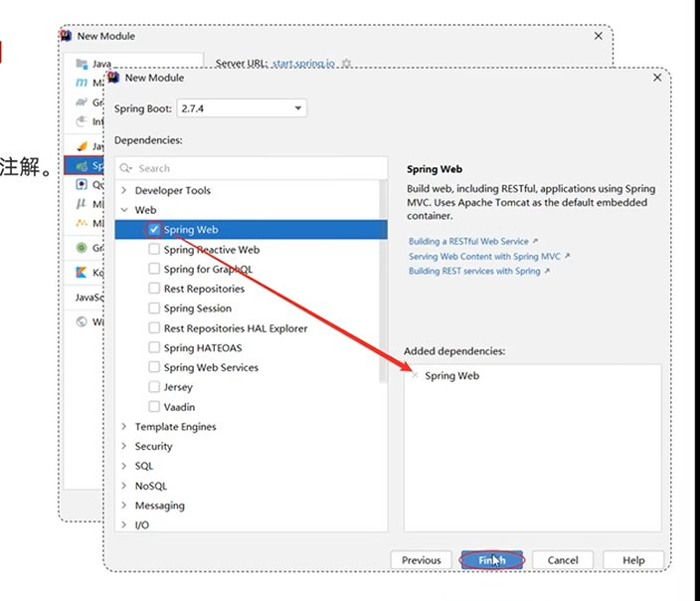The width and height of the screenshot is (700, 601).
Task: Expand the Messaging category
Action: pos(124,505)
